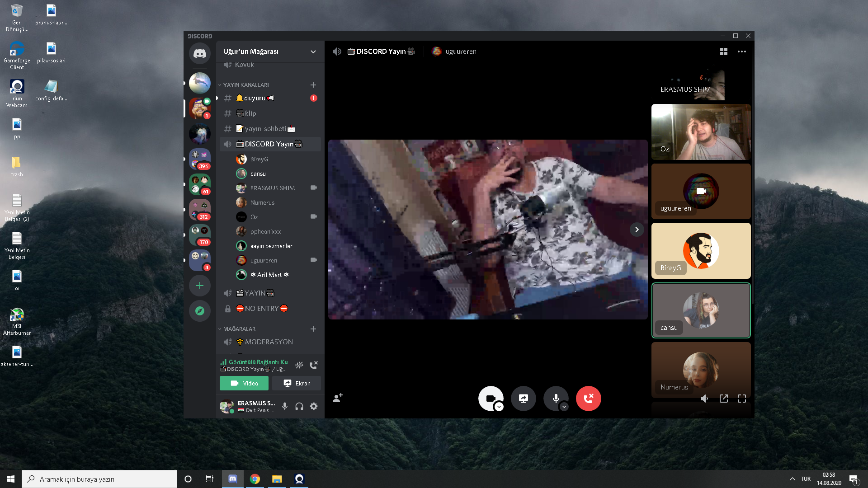Select DISCORD Yayın voice channel
Screen dimensions: 868x488
(x=270, y=144)
